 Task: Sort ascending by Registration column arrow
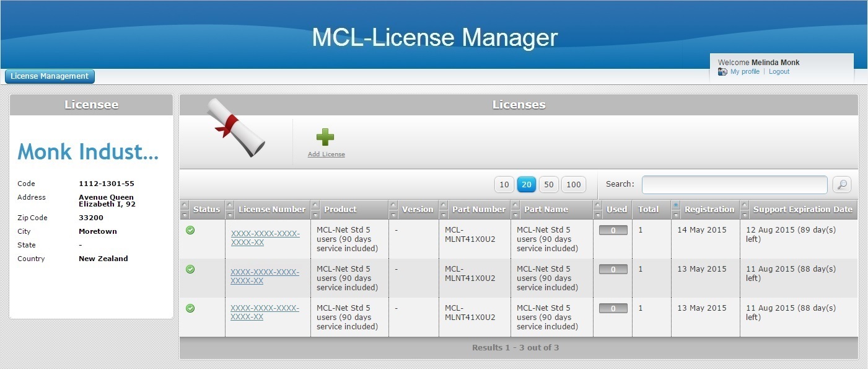676,205
